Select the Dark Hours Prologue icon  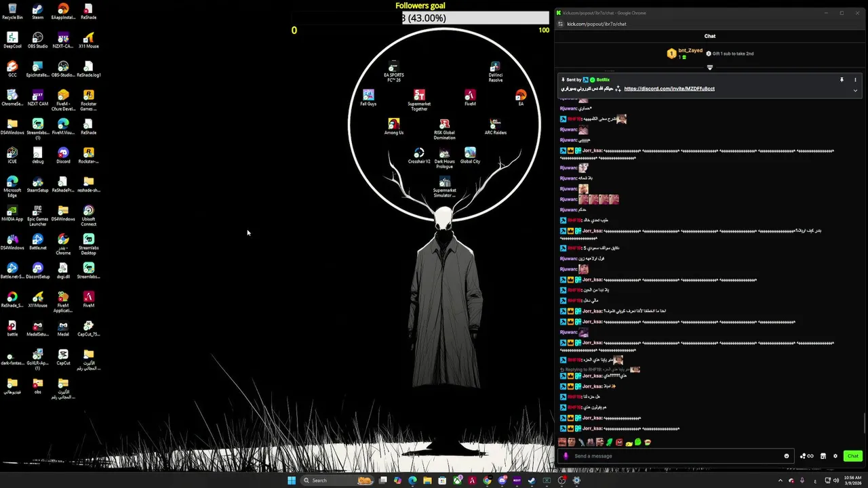tap(444, 158)
